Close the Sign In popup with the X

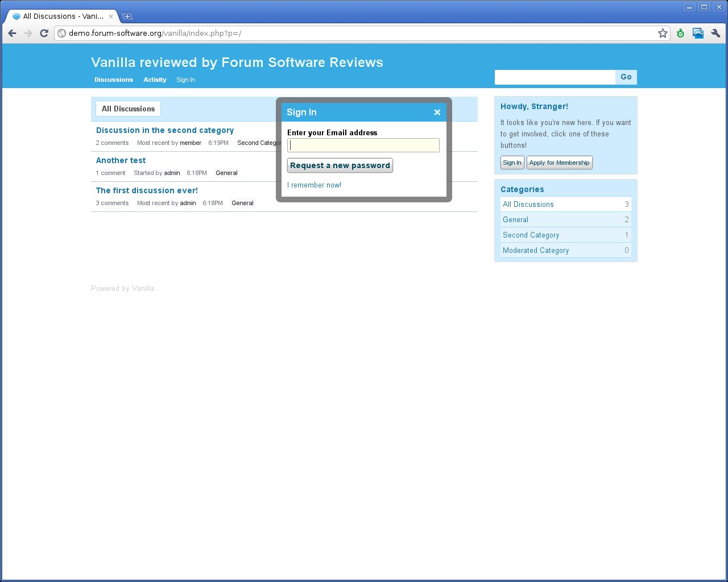(437, 112)
